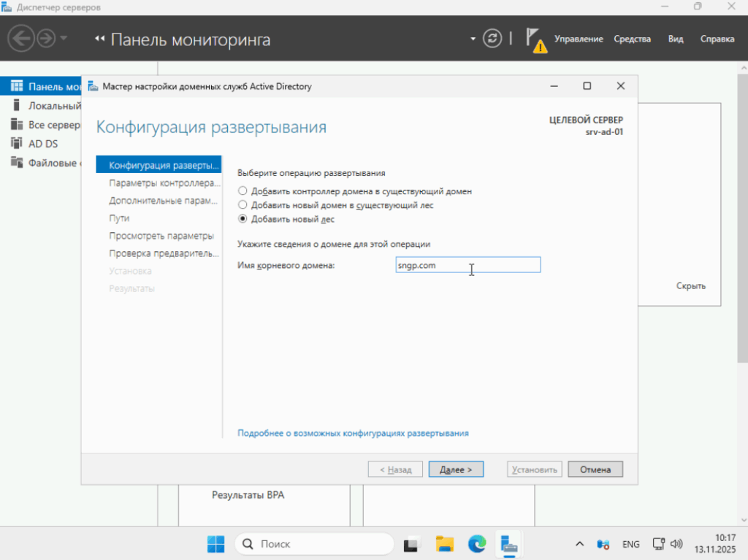Open the 'Средства' menu
The width and height of the screenshot is (748, 560).
click(x=632, y=39)
